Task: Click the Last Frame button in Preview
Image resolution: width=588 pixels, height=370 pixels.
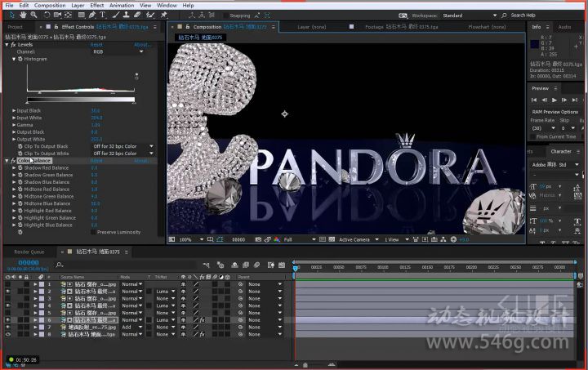Action: (x=574, y=100)
